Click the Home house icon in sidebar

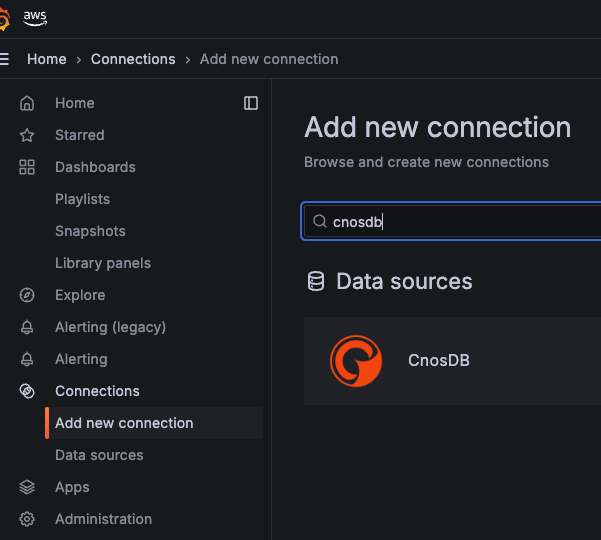(x=27, y=103)
